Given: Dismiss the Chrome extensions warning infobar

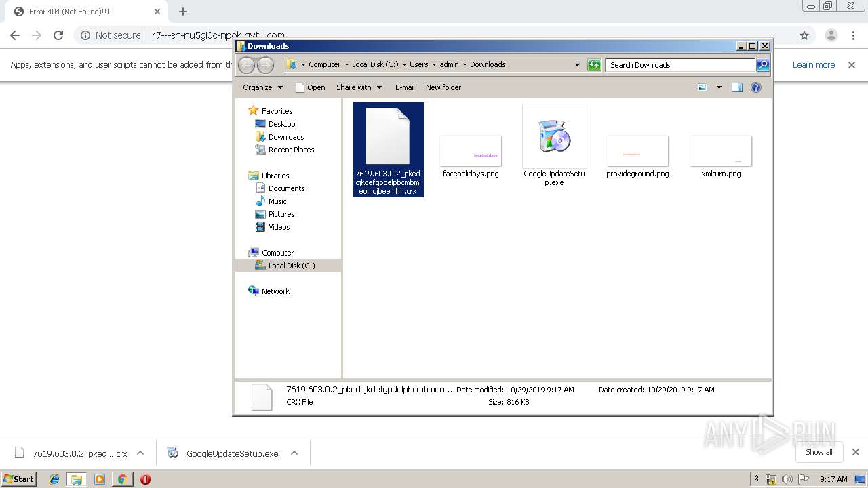Looking at the screenshot, I should click(852, 65).
